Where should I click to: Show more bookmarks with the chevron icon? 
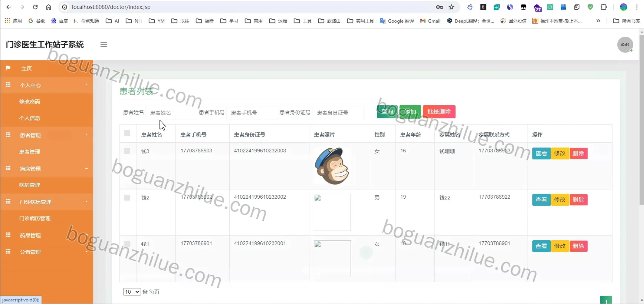click(598, 21)
